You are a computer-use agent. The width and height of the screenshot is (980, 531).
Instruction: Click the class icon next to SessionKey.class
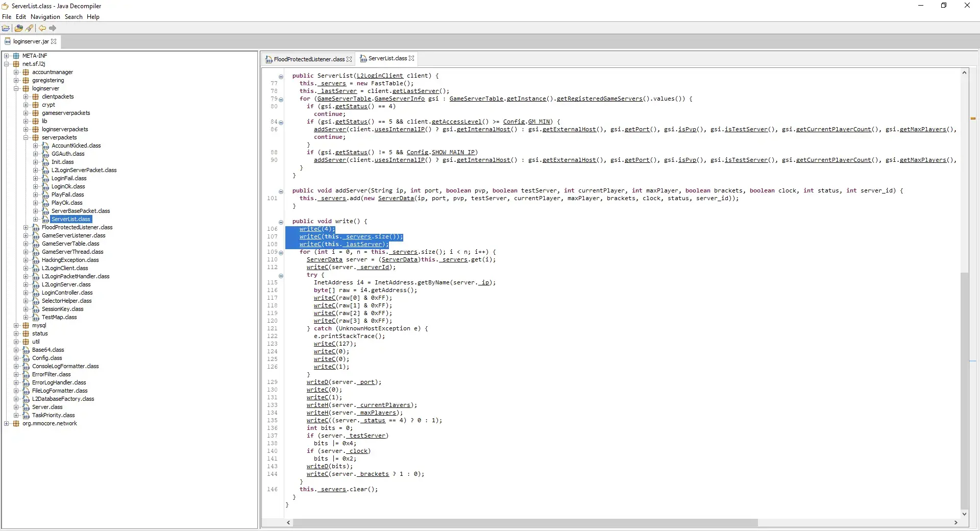(x=36, y=309)
